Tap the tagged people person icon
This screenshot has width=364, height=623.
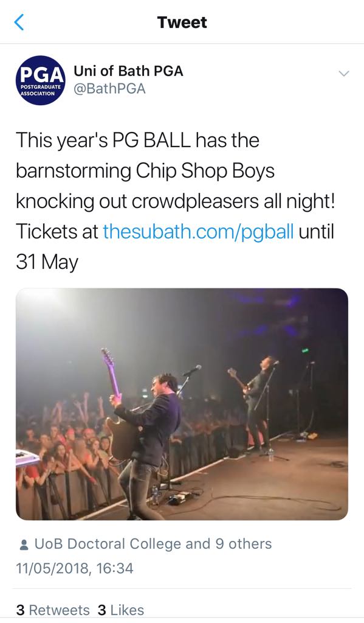pyautogui.click(x=24, y=545)
